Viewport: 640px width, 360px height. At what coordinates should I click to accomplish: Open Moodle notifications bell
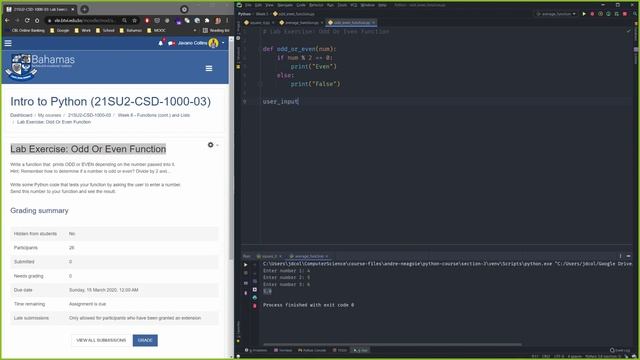click(161, 43)
